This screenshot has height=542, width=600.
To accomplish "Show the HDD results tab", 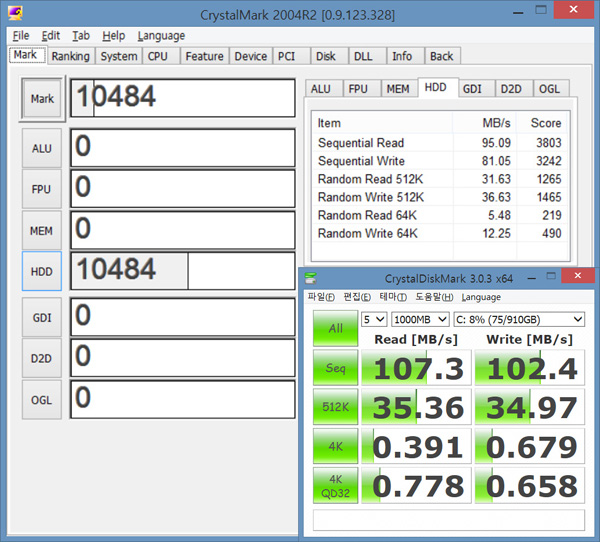I will 438,88.
